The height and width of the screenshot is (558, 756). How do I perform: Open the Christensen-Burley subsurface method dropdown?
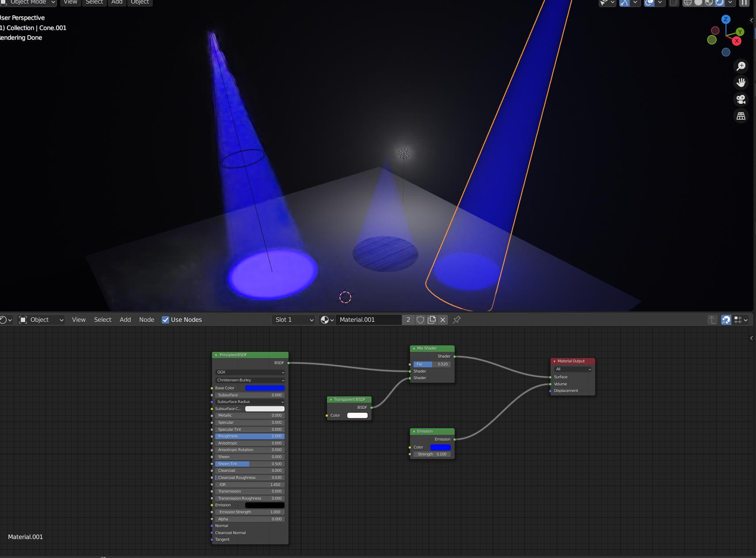pos(250,380)
